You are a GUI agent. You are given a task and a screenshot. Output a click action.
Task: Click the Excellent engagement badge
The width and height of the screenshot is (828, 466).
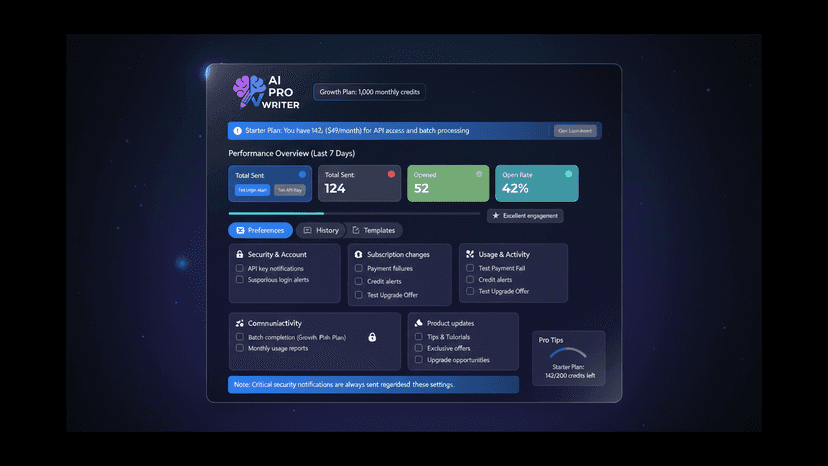click(x=525, y=216)
